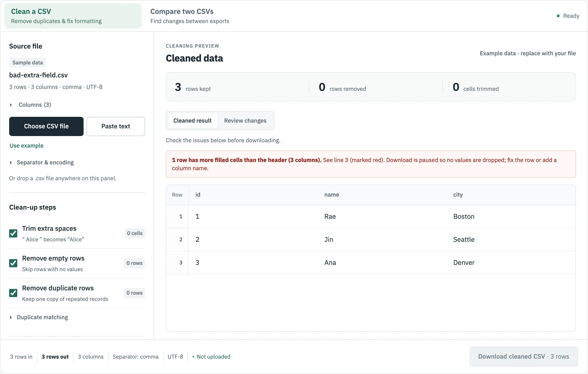The width and height of the screenshot is (588, 374).
Task: Click the city column header
Action: pos(511,195)
